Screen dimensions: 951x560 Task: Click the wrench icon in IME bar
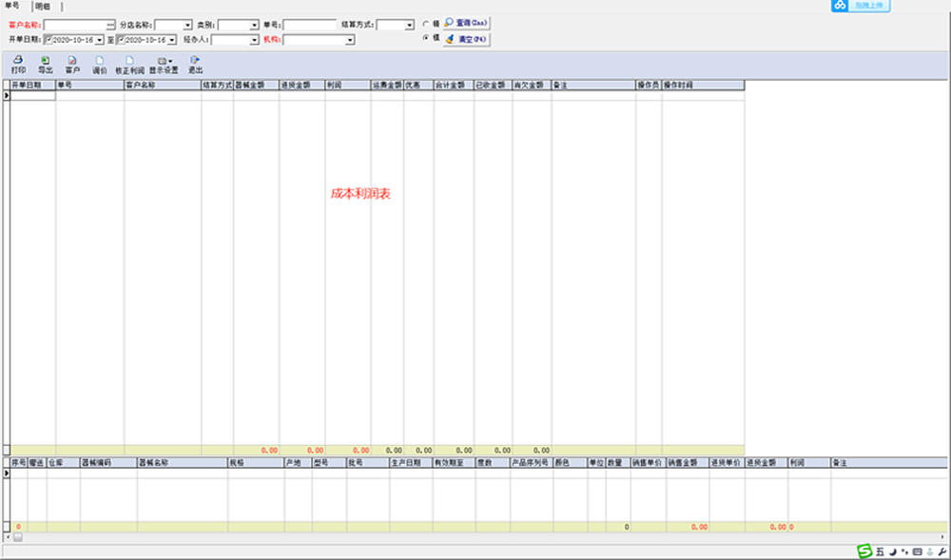click(942, 551)
